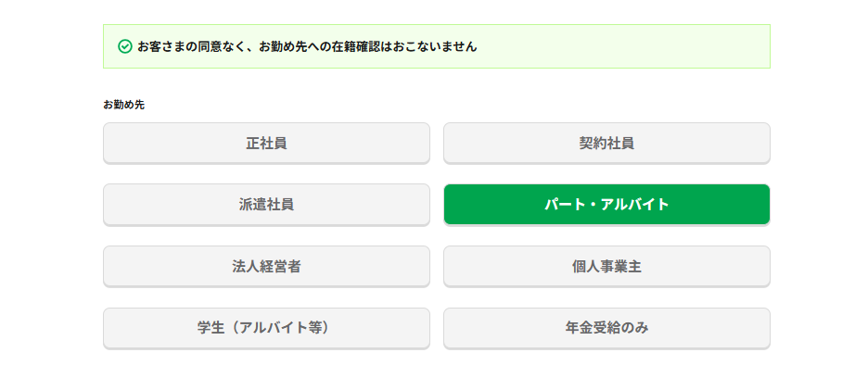Click the highlighted パート・アルバイト button
Viewport: 868px width, 378px height.
pos(606,205)
